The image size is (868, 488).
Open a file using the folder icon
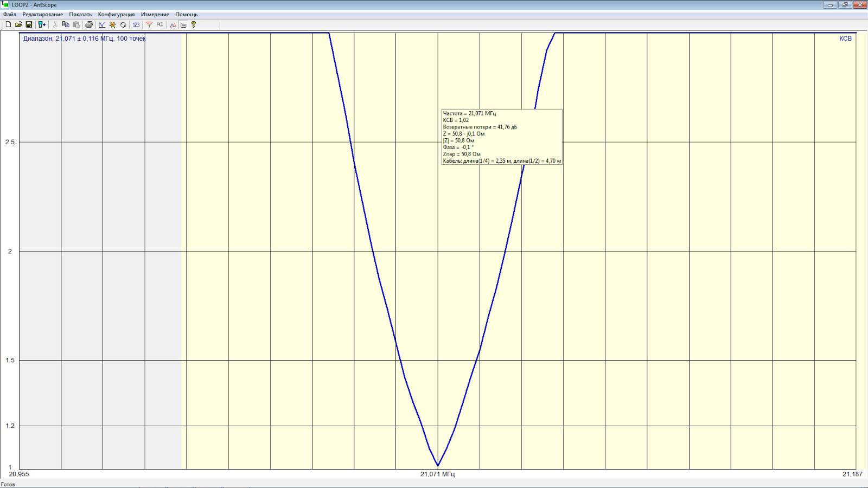18,24
